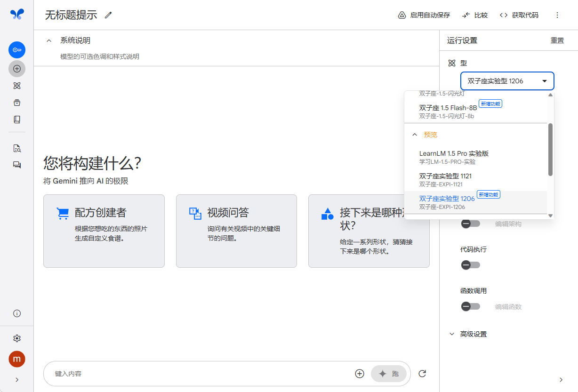This screenshot has height=392, width=578.
Task: Click the 您将构建什么 heading
Action: (x=93, y=163)
